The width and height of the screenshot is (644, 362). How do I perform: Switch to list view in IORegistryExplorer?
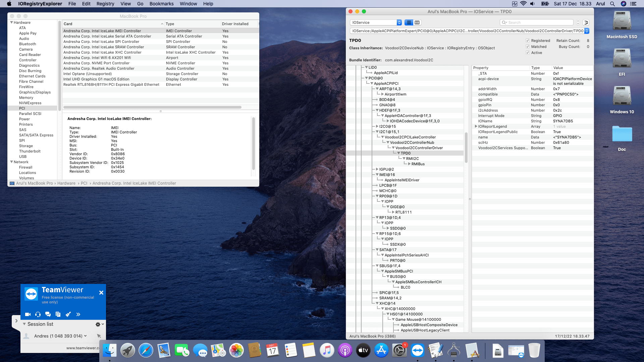tap(409, 22)
